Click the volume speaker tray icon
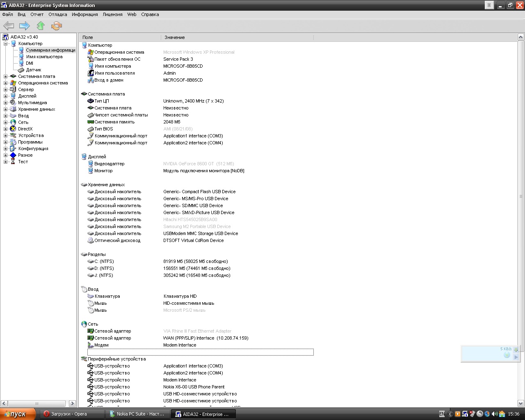The width and height of the screenshot is (525, 420). pyautogui.click(x=494, y=414)
